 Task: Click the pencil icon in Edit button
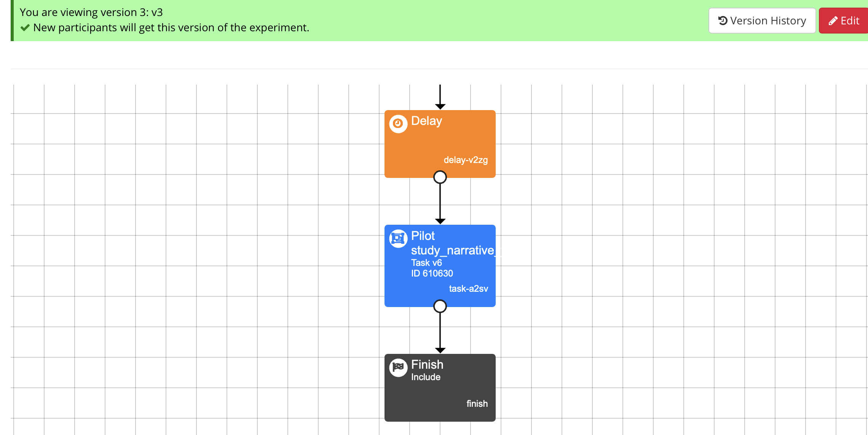(833, 21)
